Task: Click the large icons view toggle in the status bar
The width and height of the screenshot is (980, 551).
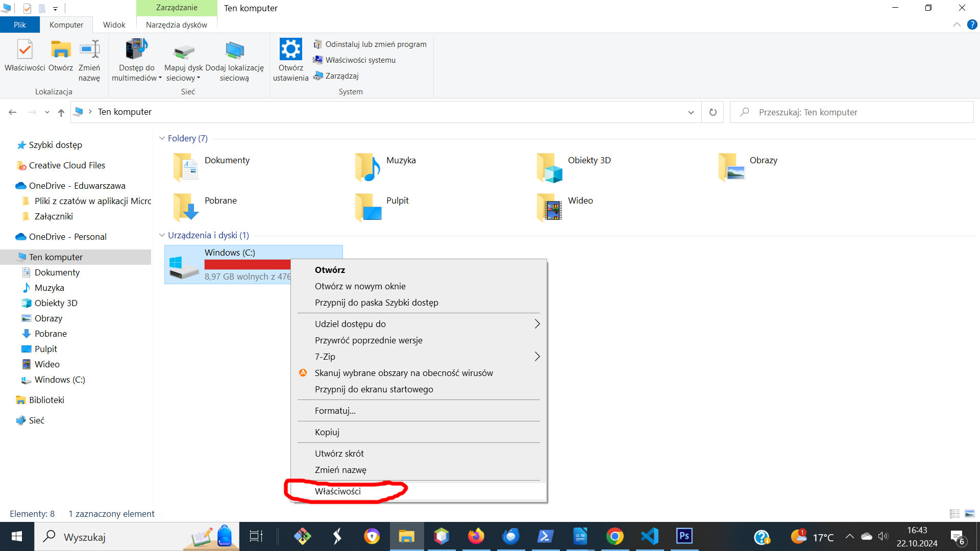Action: click(970, 514)
